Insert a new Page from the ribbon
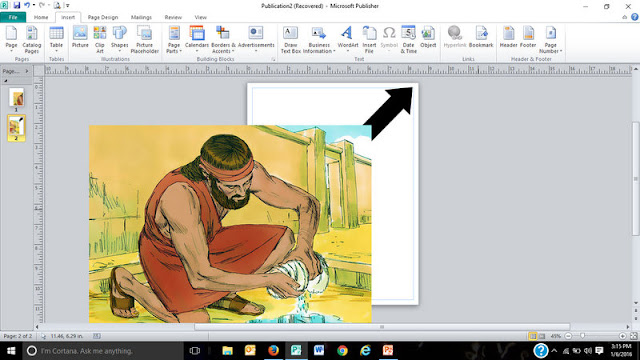This screenshot has width=640, height=360. [11, 39]
